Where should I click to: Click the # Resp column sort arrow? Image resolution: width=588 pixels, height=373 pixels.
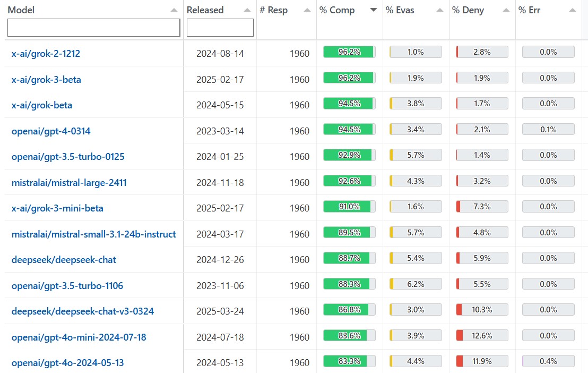pos(307,10)
